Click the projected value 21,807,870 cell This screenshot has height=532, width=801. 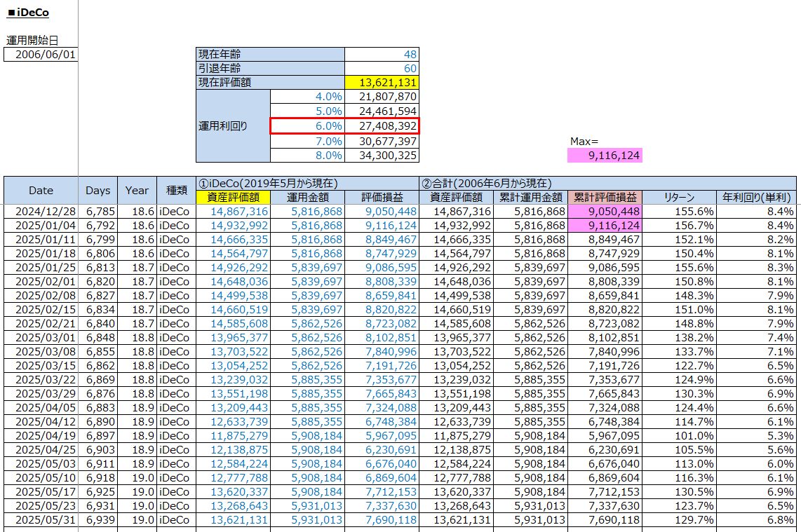(382, 97)
